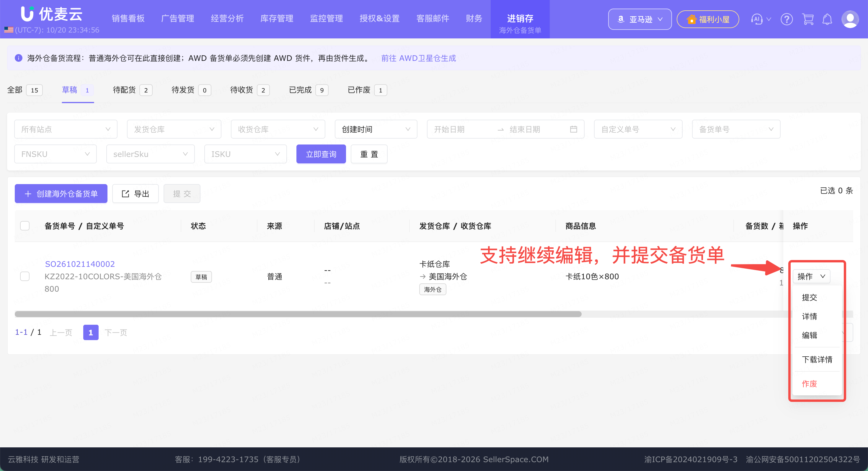Tick the select-all checkbox in table header
Image resolution: width=868 pixels, height=471 pixels.
[25, 225]
